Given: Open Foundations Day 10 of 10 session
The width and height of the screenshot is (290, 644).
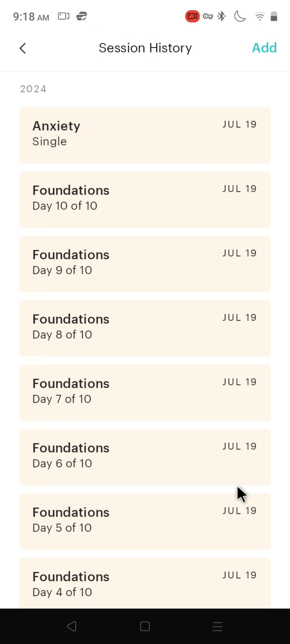Looking at the screenshot, I should tap(145, 200).
